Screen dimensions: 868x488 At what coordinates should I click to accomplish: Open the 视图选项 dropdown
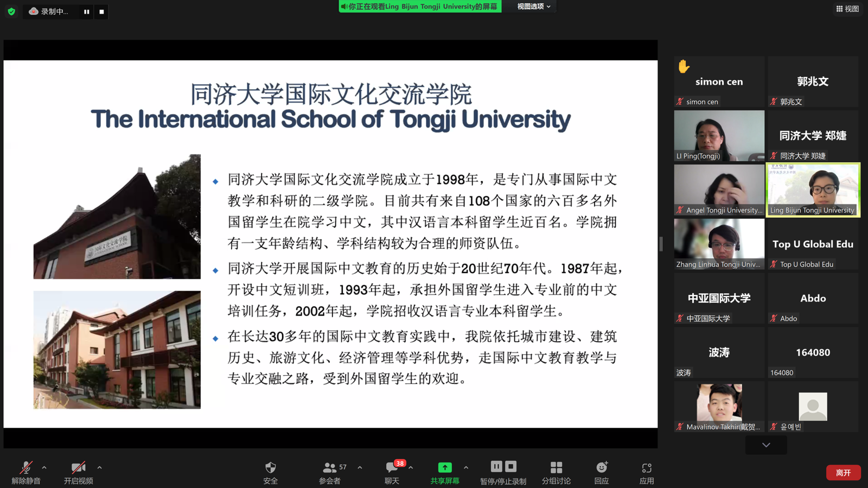click(x=534, y=7)
